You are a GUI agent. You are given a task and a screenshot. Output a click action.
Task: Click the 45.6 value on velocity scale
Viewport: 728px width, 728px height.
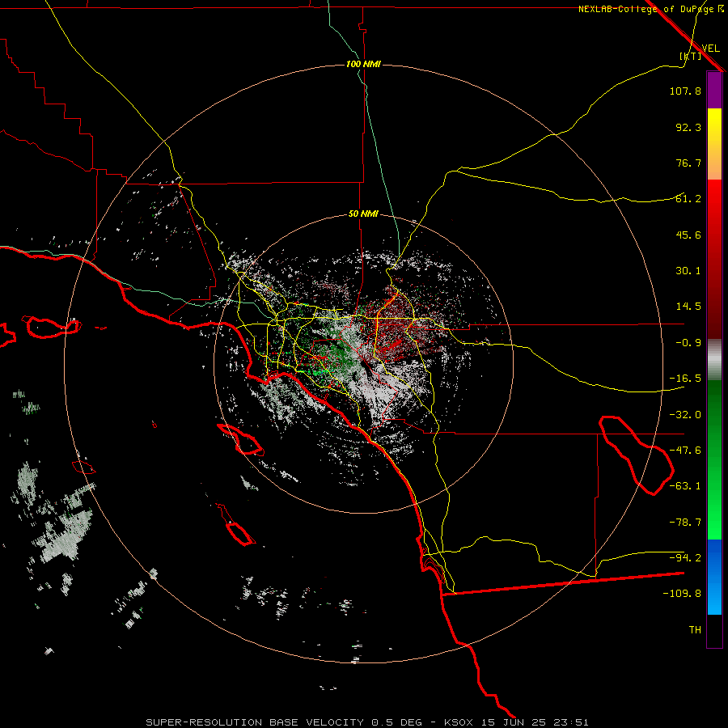[688, 235]
